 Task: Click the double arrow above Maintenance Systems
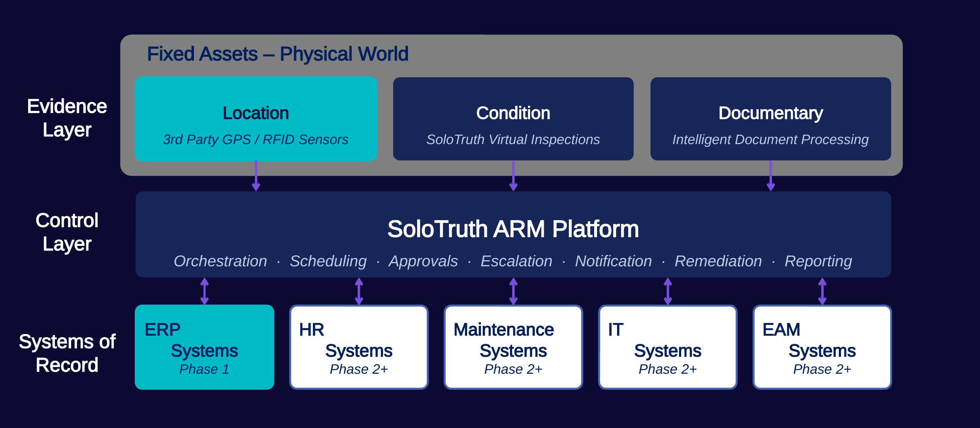pyautogui.click(x=513, y=291)
